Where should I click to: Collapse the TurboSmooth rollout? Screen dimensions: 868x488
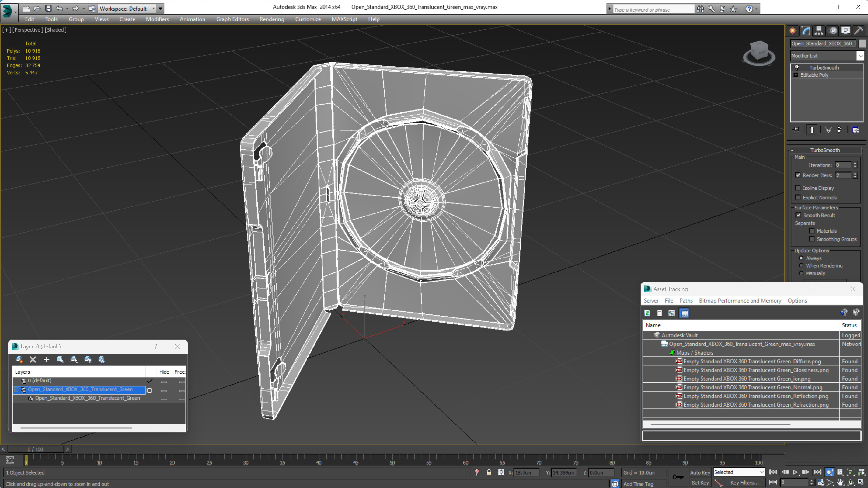792,150
